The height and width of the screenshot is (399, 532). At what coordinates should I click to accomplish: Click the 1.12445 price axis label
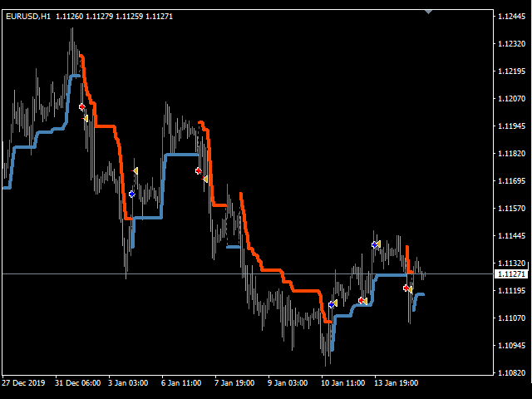point(509,17)
